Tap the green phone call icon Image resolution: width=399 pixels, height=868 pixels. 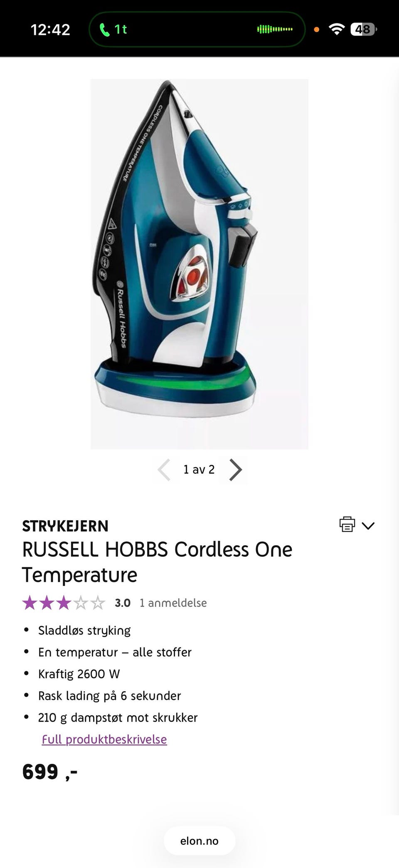pos(105,29)
